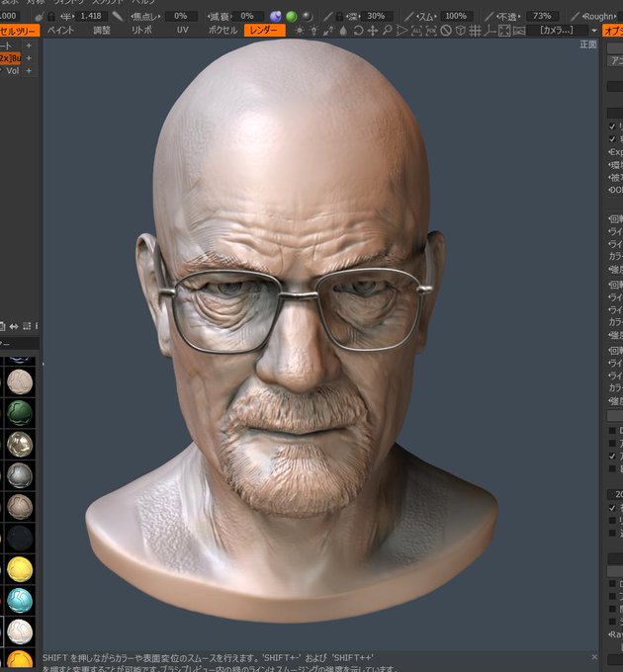Switch to the ボクセル tab
623x672 pixels.
pyautogui.click(x=222, y=30)
